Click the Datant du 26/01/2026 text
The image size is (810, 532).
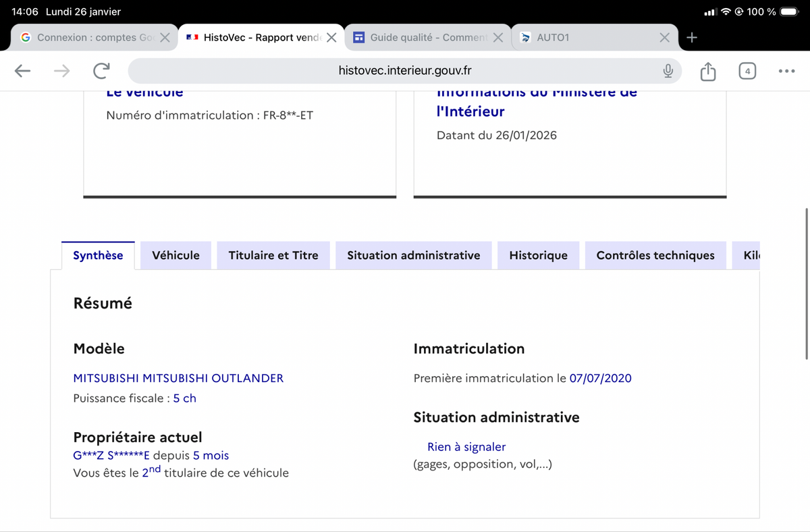click(497, 135)
